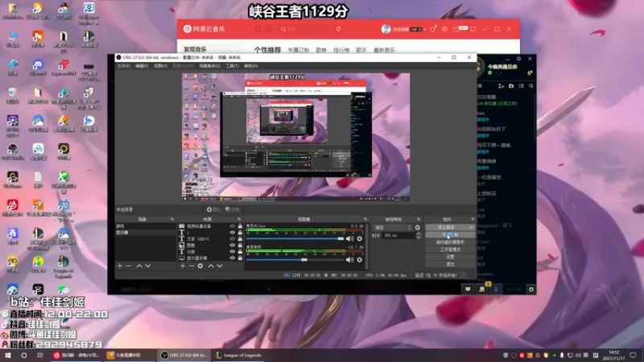
Task: Click 退出 button in OBS controls
Action: click(450, 265)
